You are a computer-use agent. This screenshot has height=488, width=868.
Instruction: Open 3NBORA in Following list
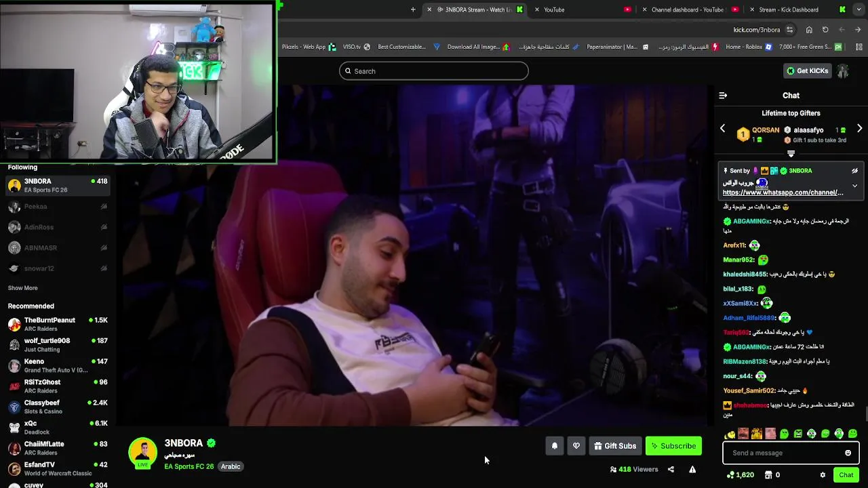[58, 185]
